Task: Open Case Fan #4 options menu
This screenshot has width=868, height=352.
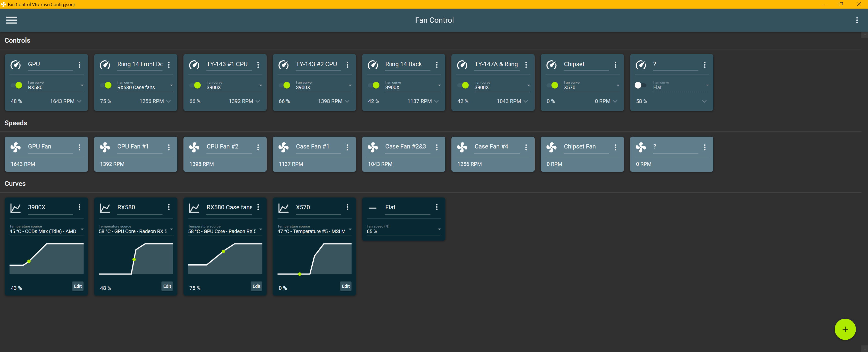Action: click(x=526, y=147)
